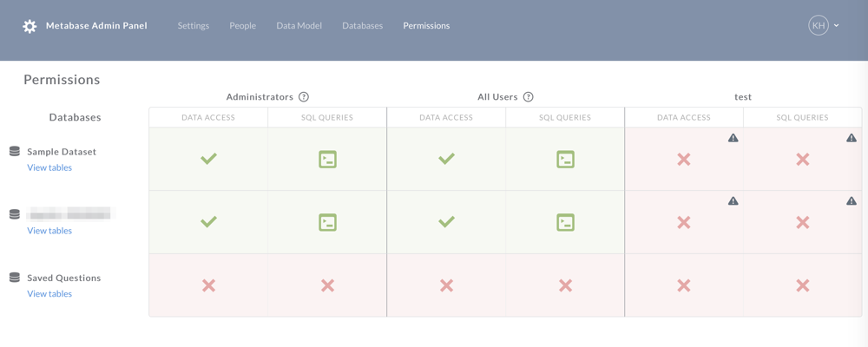Click SQL QUERIES header under All Users
Viewport: 868px width, 347px height.
[565, 117]
